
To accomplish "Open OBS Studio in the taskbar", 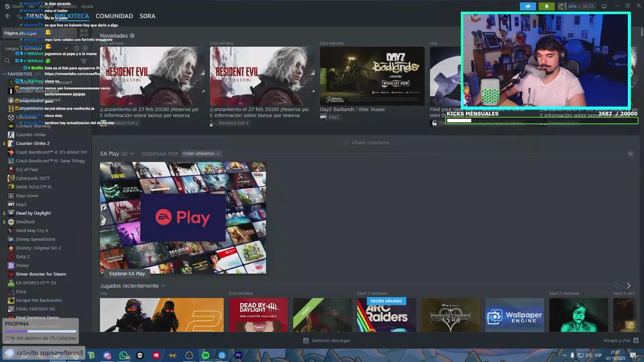I will click(189, 355).
